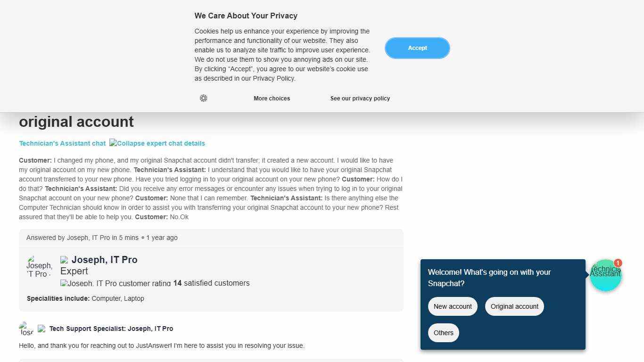Click the Welcome message in chat popup

(x=489, y=278)
